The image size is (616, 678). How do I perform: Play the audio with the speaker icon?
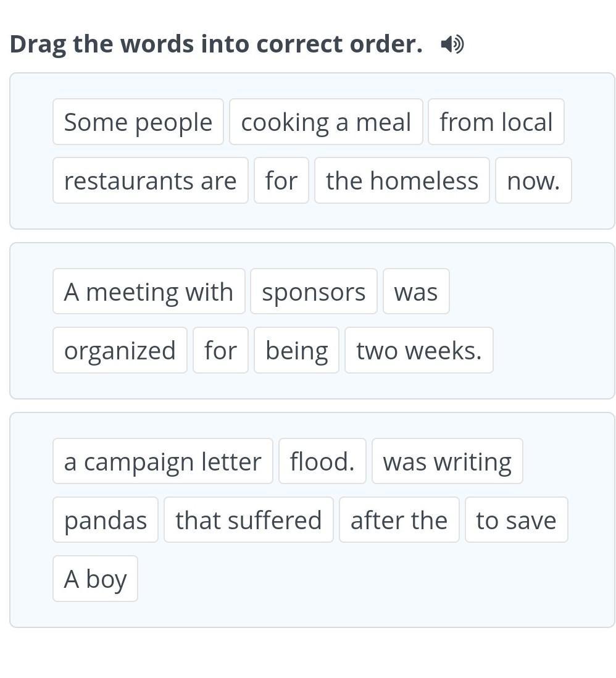click(x=452, y=44)
